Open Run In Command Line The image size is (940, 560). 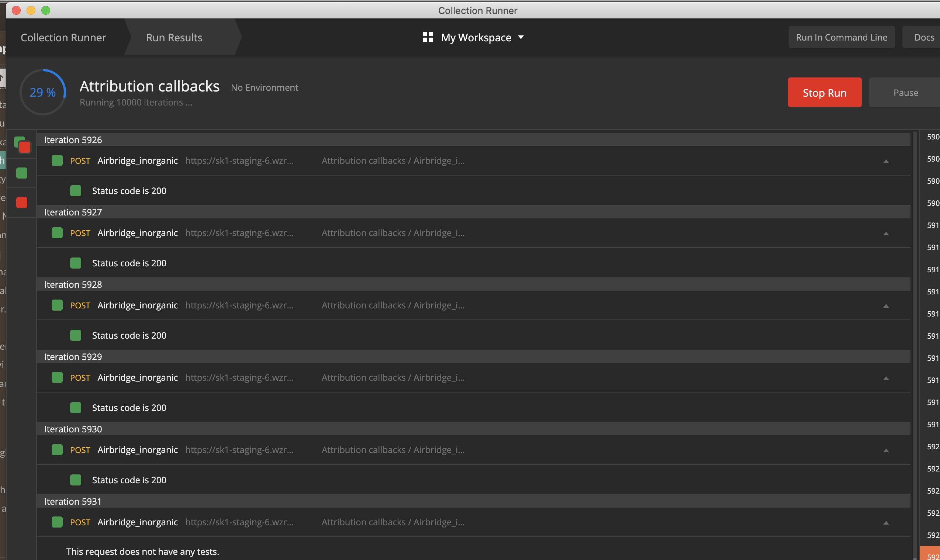point(841,37)
